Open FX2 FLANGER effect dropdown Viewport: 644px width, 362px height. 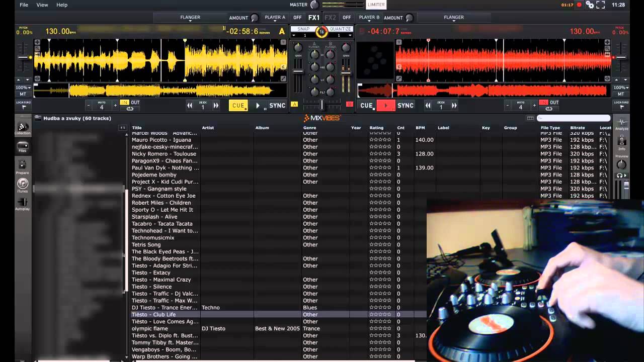pos(453,18)
